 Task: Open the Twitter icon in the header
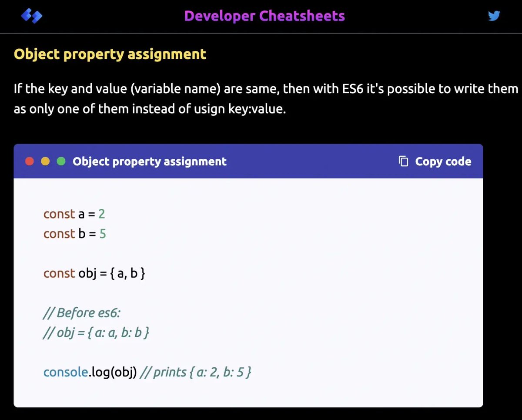494,15
